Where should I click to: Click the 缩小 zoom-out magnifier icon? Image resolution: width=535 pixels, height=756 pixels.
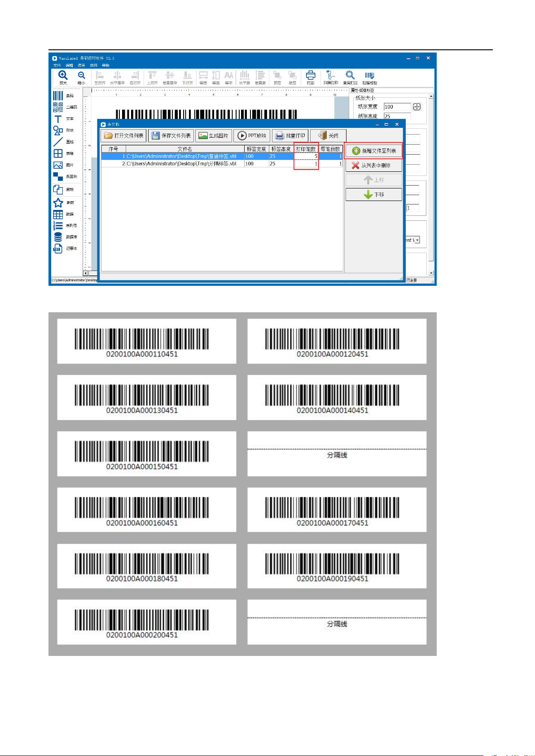81,75
